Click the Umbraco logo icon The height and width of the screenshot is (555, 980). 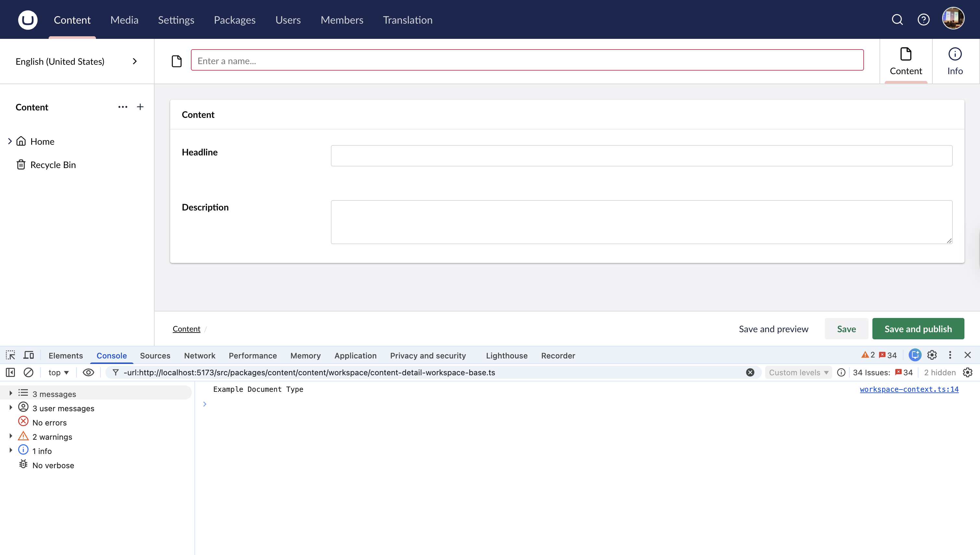(28, 19)
